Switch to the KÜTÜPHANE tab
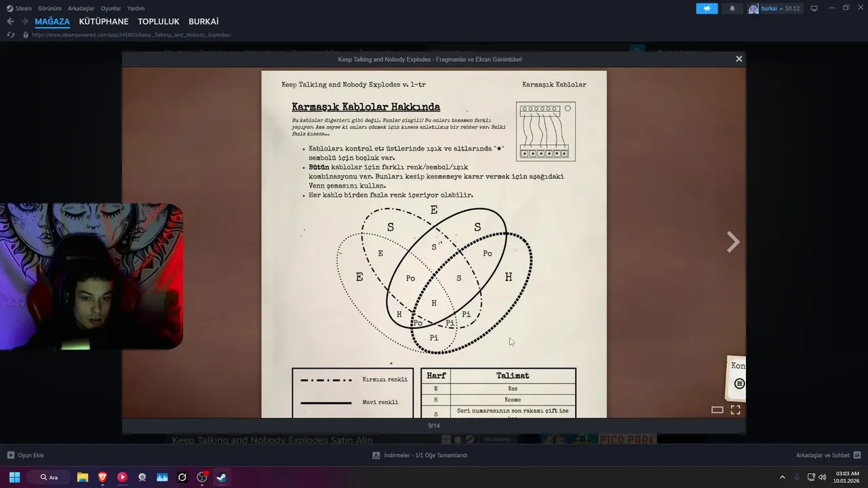Image resolution: width=868 pixels, height=488 pixels. [x=104, y=22]
